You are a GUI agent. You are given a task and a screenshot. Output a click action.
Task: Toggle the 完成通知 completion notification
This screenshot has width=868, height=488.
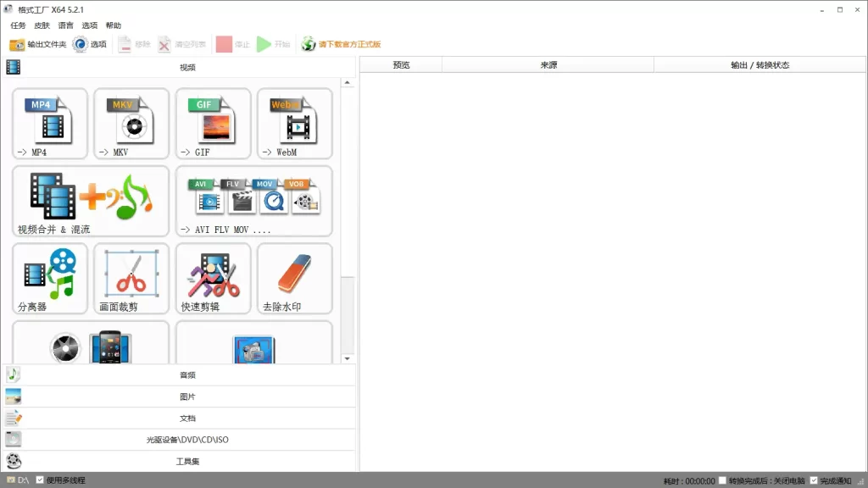pos(815,479)
